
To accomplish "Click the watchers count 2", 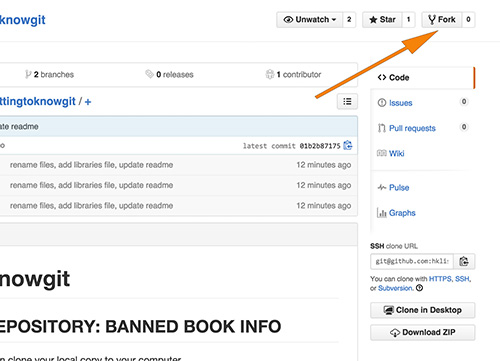I will [x=349, y=20].
